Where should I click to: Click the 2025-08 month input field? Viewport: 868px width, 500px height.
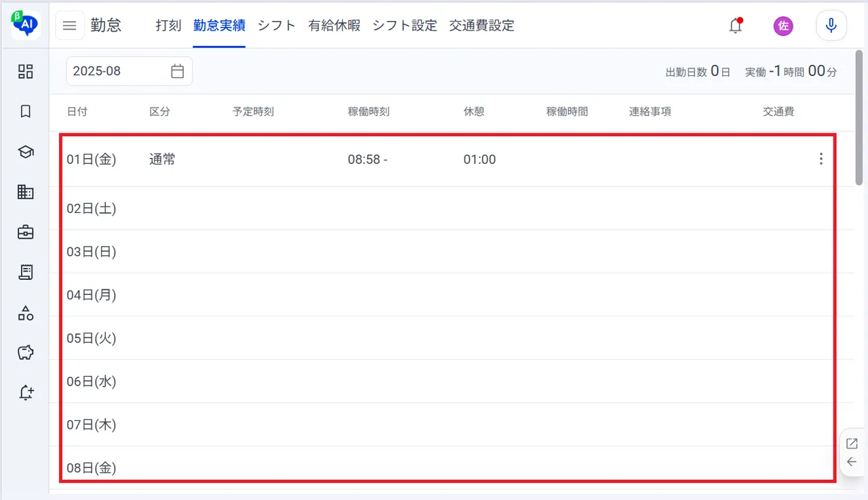click(x=130, y=71)
